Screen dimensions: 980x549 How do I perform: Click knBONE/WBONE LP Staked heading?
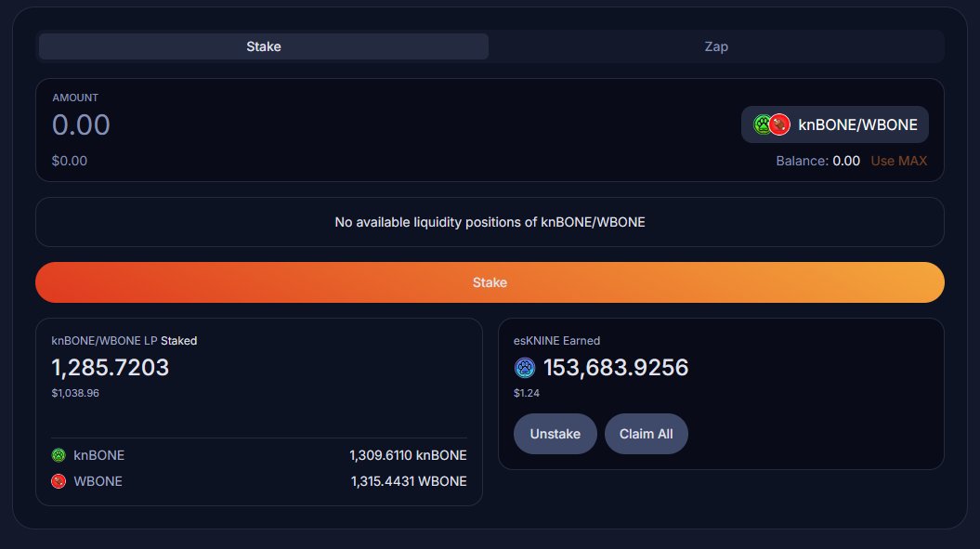tap(124, 341)
